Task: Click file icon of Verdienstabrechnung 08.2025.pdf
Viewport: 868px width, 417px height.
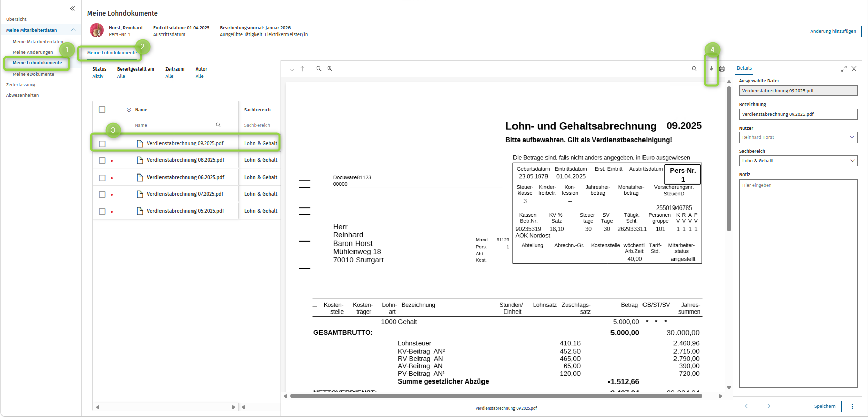Action: 140,160
